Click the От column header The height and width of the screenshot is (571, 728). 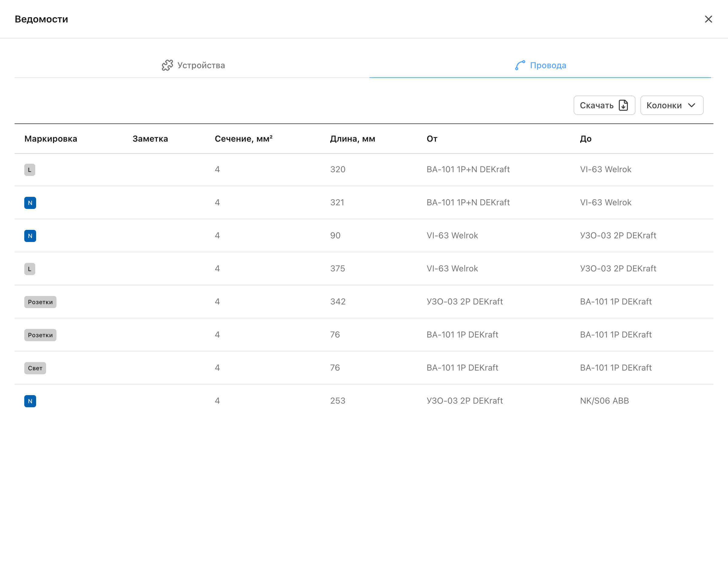click(x=432, y=139)
